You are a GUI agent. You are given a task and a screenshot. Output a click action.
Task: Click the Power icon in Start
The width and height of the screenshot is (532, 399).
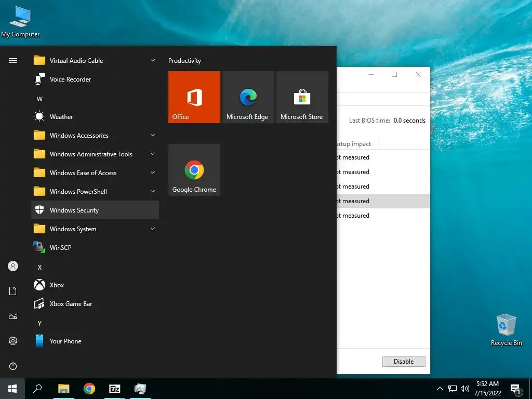(13, 366)
